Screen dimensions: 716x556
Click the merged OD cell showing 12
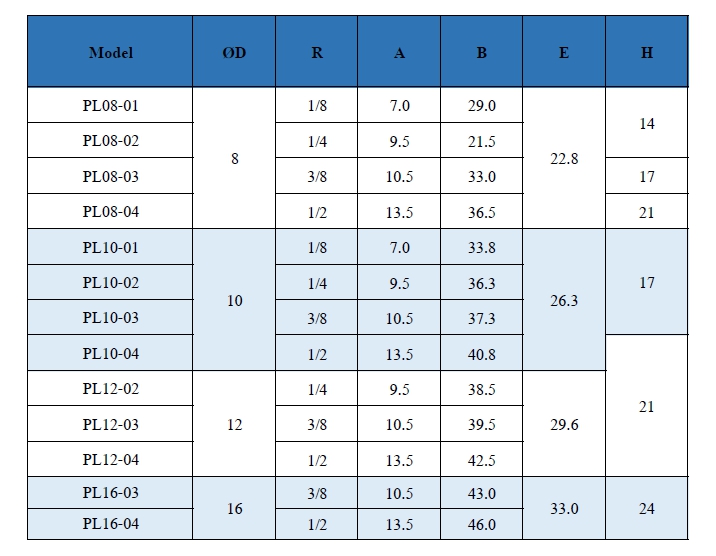pos(234,425)
